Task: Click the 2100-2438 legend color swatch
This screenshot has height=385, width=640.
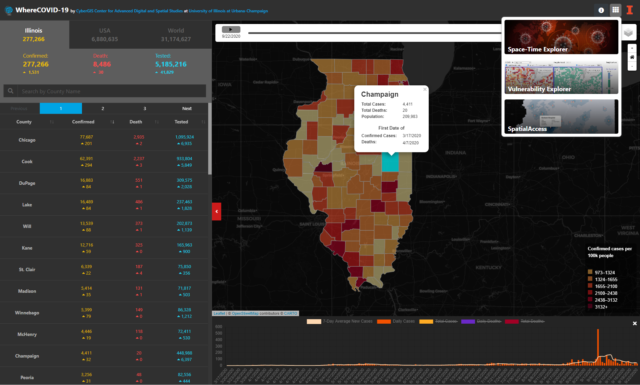Action: pyautogui.click(x=590, y=293)
